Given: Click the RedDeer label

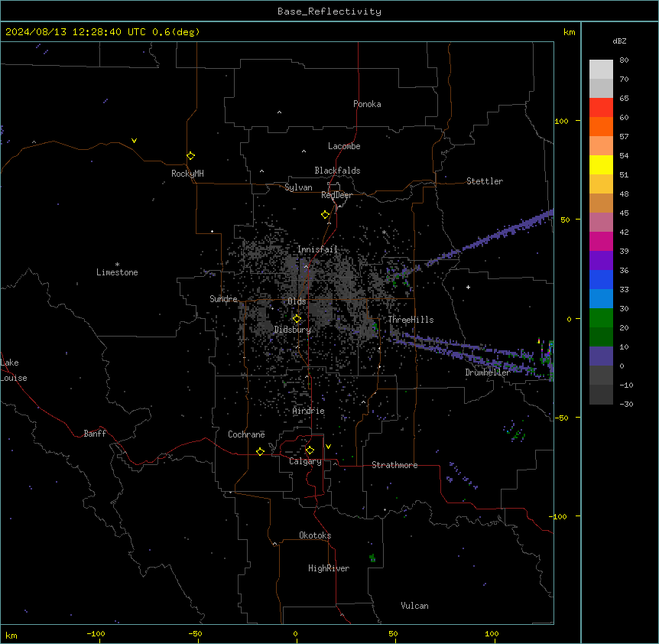Looking at the screenshot, I should (336, 195).
